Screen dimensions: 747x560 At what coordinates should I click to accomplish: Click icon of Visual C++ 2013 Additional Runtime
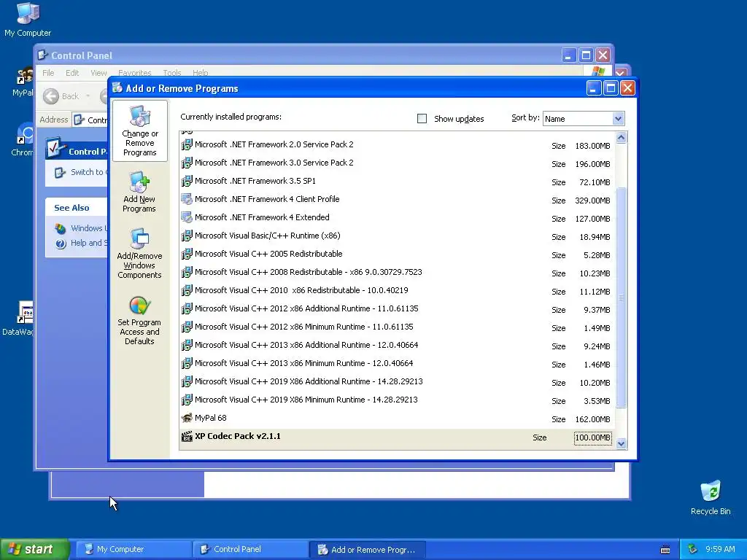pyautogui.click(x=187, y=345)
